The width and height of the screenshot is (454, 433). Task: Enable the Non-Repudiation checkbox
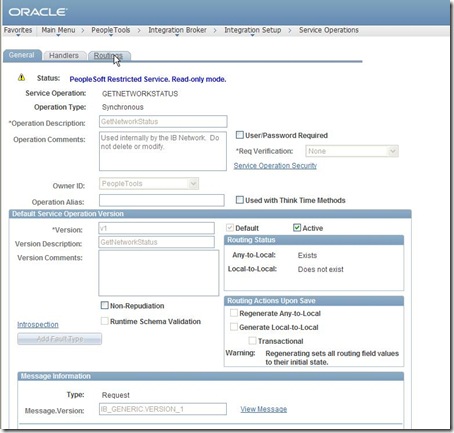coord(105,305)
